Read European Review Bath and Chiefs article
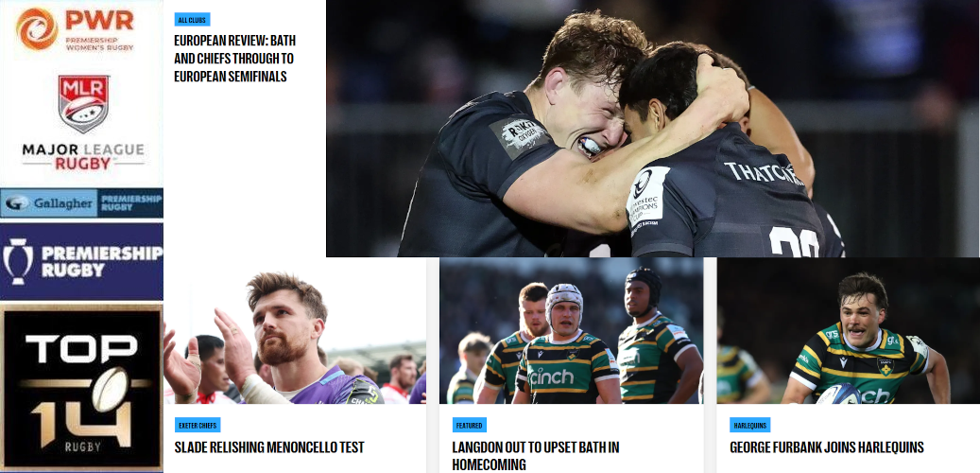The height and width of the screenshot is (473, 980). (x=234, y=59)
